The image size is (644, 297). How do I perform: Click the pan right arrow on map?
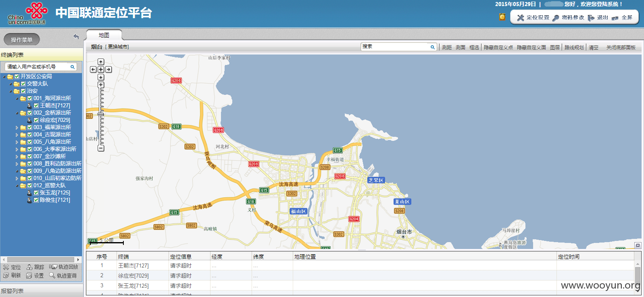point(108,69)
